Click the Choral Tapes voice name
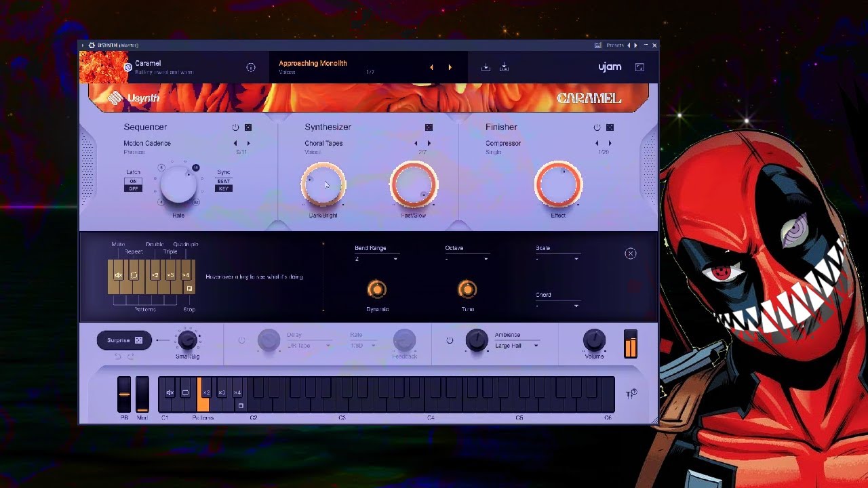The height and width of the screenshot is (488, 868). [x=323, y=143]
